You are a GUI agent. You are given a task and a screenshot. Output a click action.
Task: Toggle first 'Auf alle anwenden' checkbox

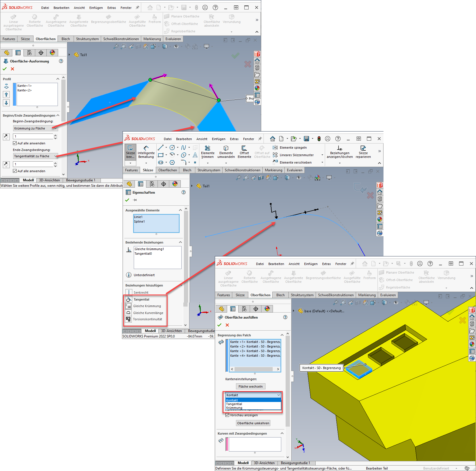pyautogui.click(x=15, y=143)
